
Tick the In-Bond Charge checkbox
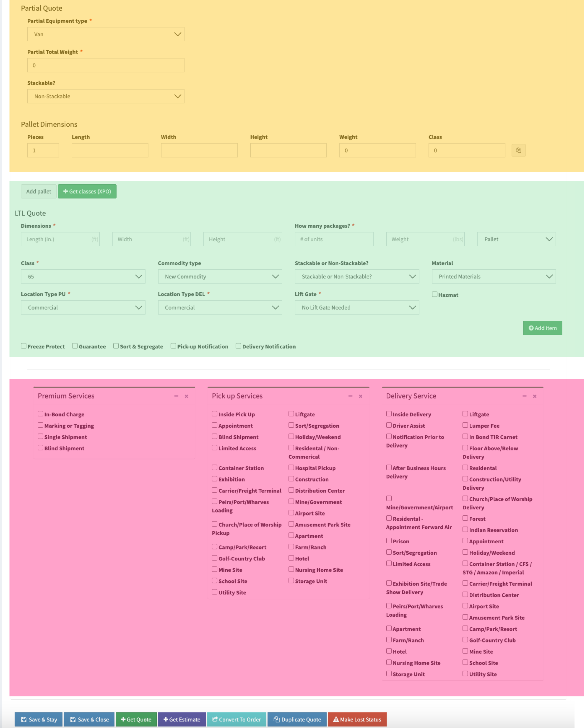41,414
